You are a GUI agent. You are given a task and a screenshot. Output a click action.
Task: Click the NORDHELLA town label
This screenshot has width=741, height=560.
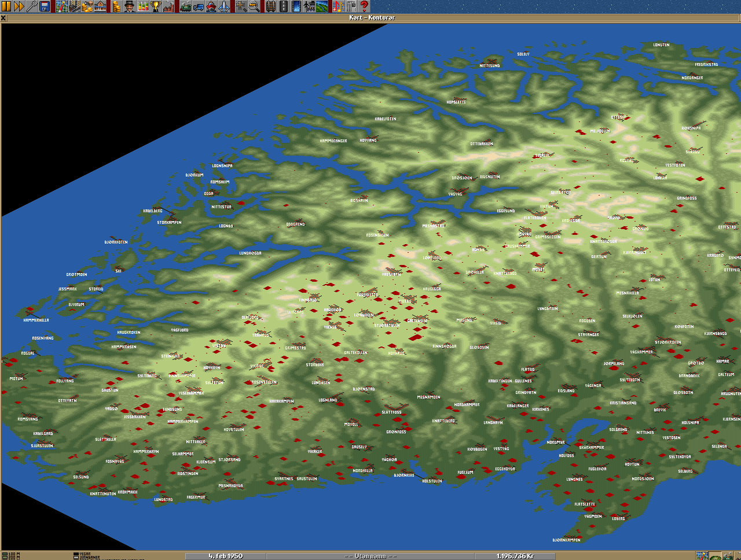pyautogui.click(x=363, y=470)
